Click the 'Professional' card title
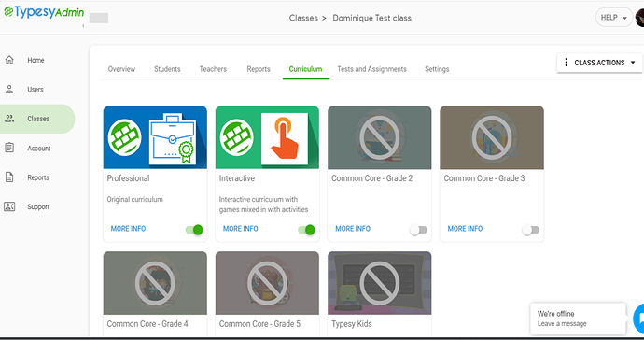Screen dimensions: 644x340 tap(128, 178)
